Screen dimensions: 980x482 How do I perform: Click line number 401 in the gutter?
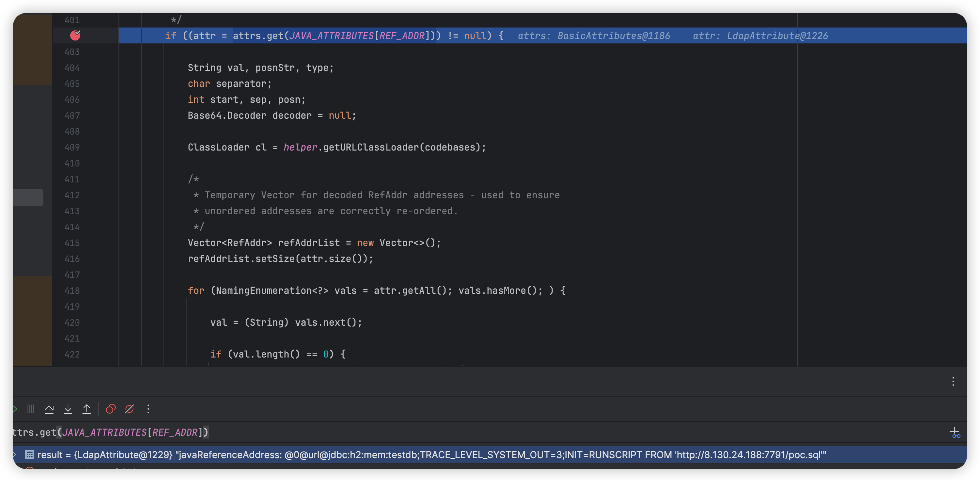[72, 20]
